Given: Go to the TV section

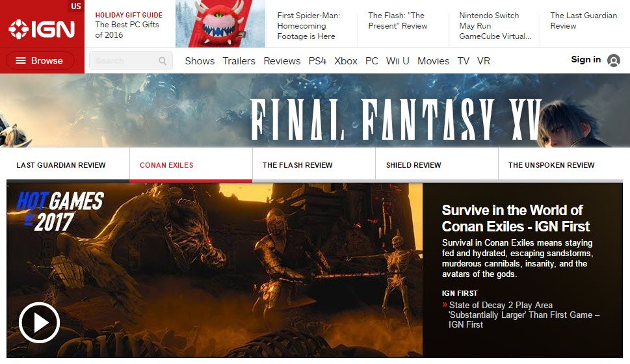Looking at the screenshot, I should (x=464, y=61).
